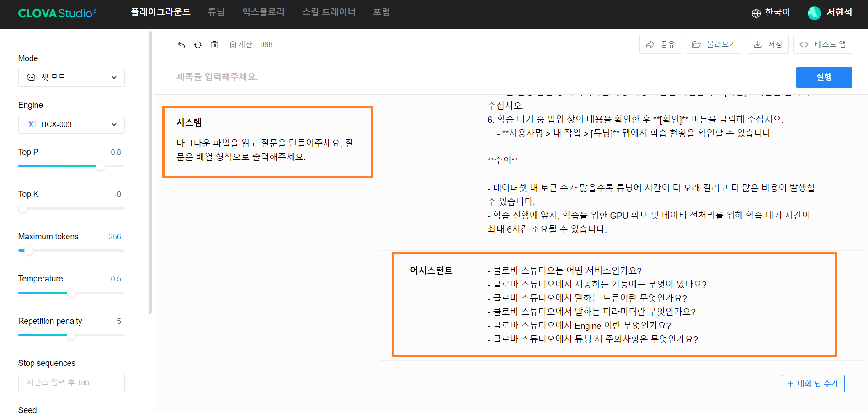Viewport: 868px width, 413px height.
Task: Click the user avatar icon
Action: (x=814, y=13)
